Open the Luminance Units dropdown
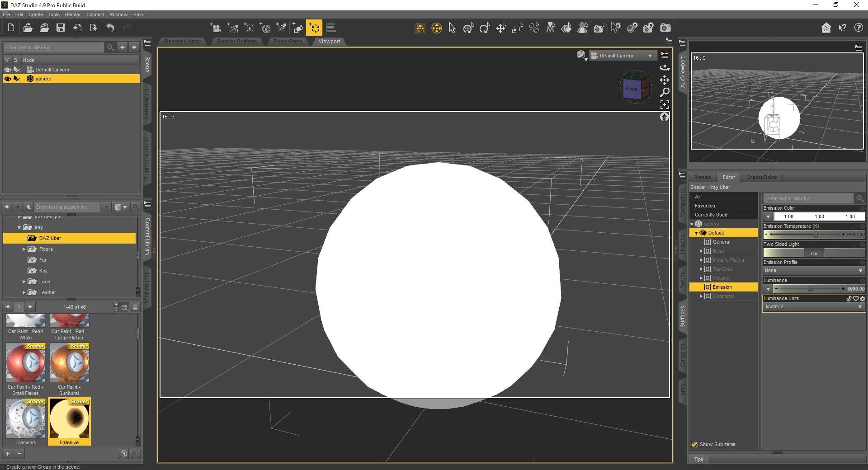The height and width of the screenshot is (470, 868). coord(813,307)
